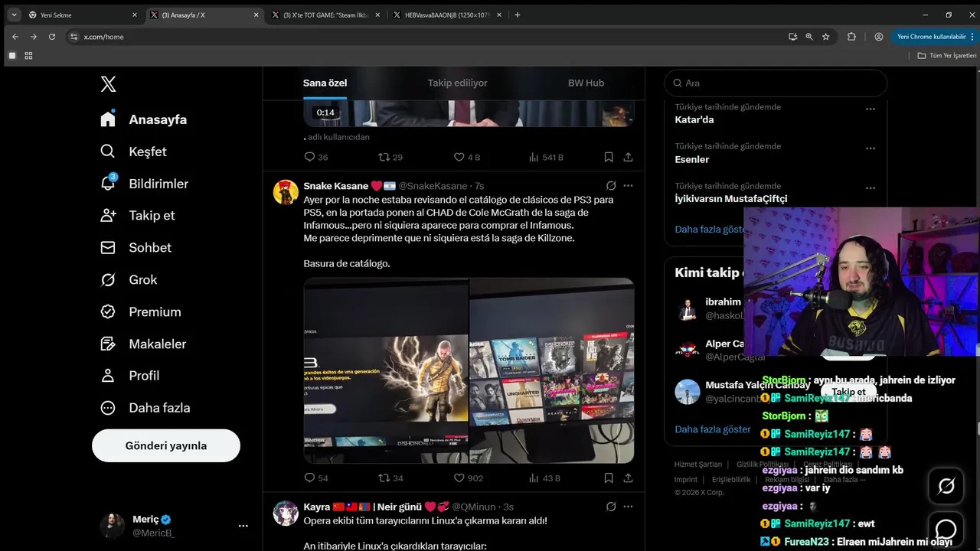Switch to Yeni Sekme browser tab

tap(83, 15)
